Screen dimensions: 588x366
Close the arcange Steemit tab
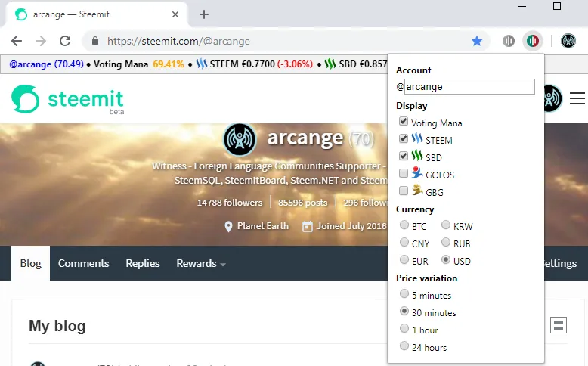point(175,14)
